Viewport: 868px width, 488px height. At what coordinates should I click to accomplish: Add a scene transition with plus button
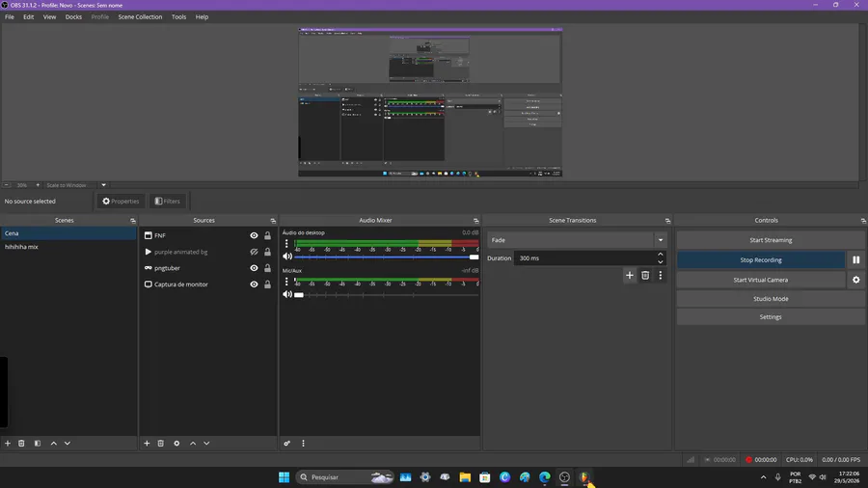click(x=630, y=276)
